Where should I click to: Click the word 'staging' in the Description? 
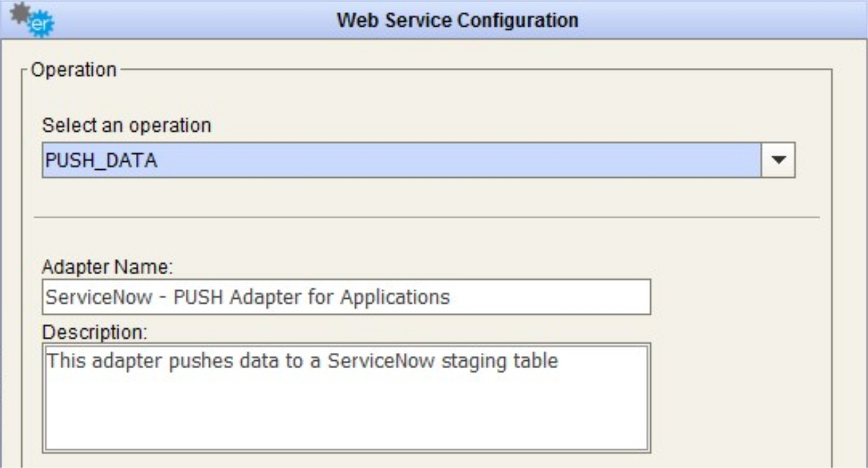click(x=470, y=361)
